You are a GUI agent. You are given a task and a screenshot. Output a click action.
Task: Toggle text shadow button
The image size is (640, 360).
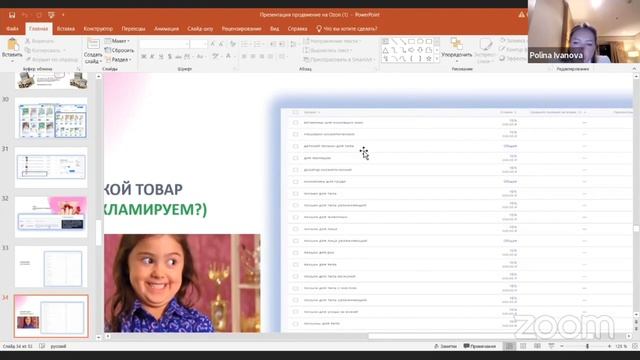pyautogui.click(x=170, y=57)
